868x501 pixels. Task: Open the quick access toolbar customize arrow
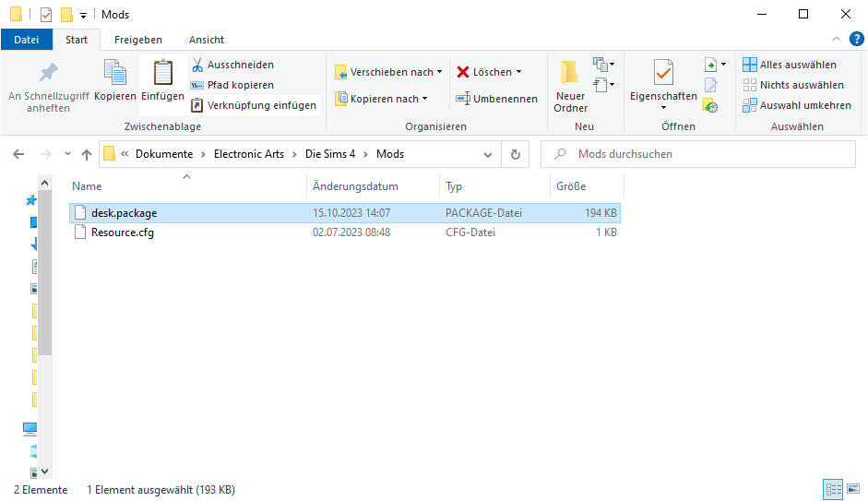tap(84, 16)
